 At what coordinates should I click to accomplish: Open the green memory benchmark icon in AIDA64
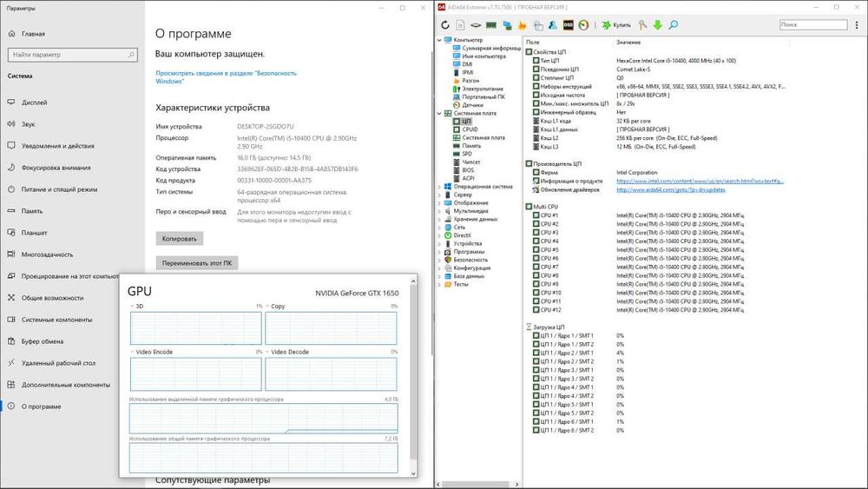[491, 25]
